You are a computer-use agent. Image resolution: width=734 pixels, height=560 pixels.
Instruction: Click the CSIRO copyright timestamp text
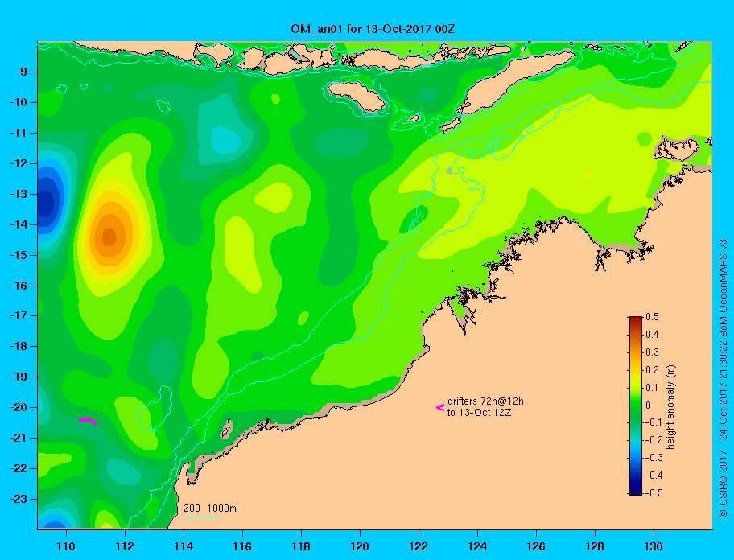(x=724, y=379)
